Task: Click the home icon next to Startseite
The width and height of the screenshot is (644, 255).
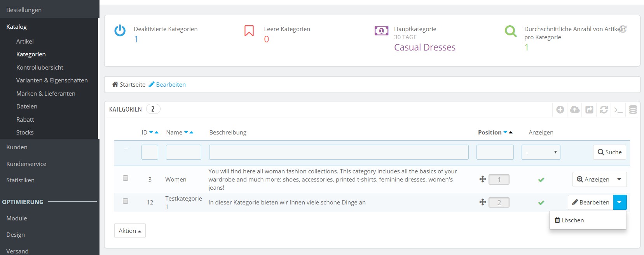Action: coord(115,84)
